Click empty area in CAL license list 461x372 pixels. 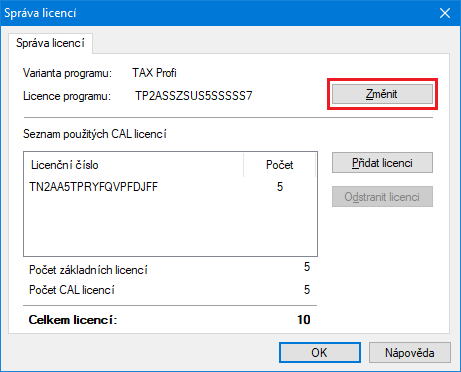pos(170,227)
